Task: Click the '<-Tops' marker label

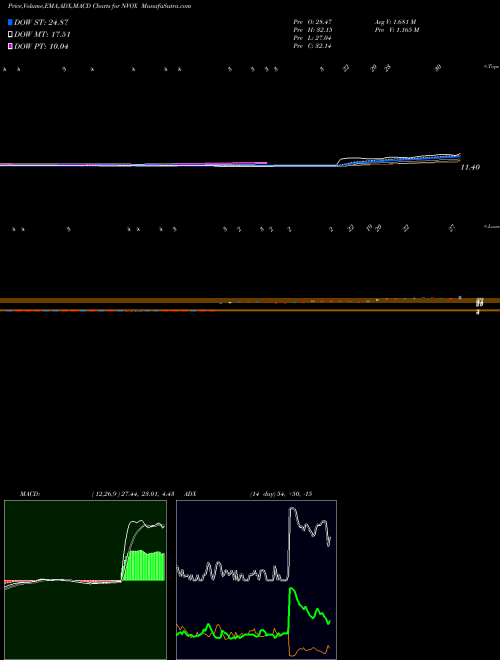Action: (492, 67)
